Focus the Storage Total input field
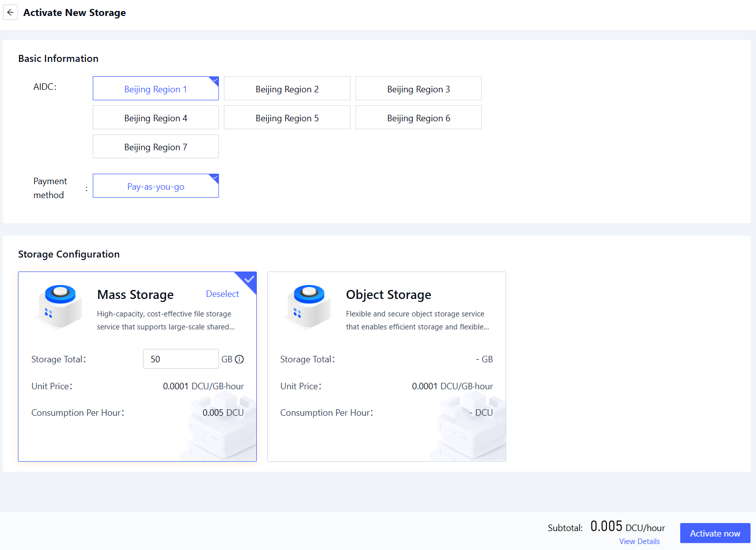The width and height of the screenshot is (756, 550). (x=181, y=359)
